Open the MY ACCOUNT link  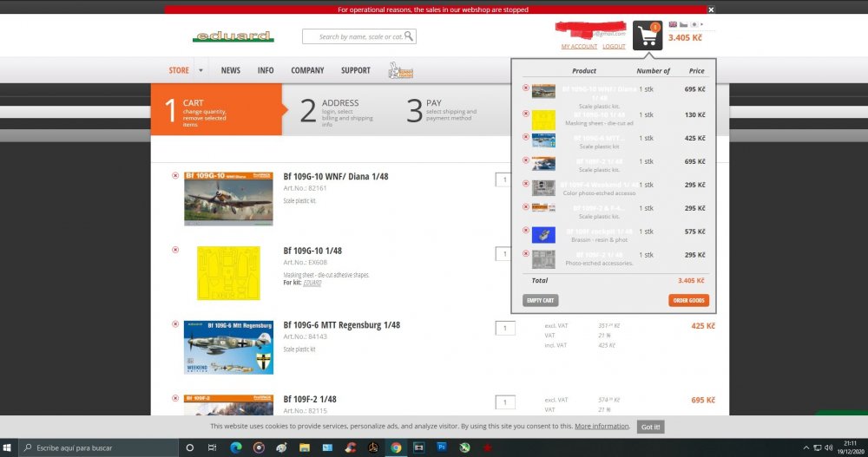tap(579, 46)
